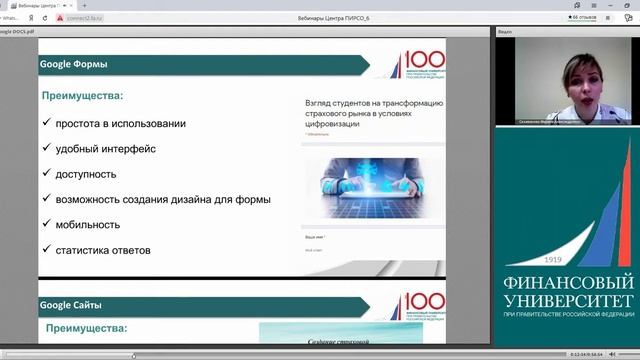The width and height of the screenshot is (640, 360).
Task: Click the presenter's webcam video
Action: point(572,81)
